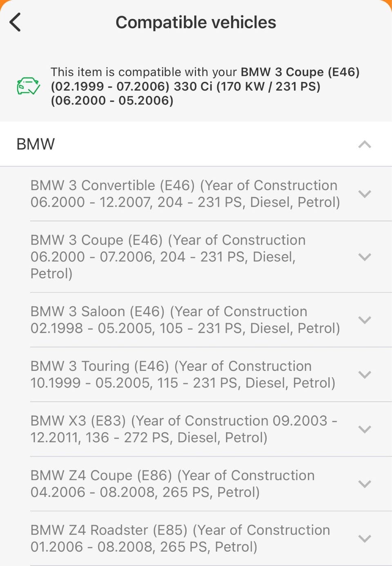
Task: Open the BMW 3 Convertible (E46) row
Action: (185, 194)
